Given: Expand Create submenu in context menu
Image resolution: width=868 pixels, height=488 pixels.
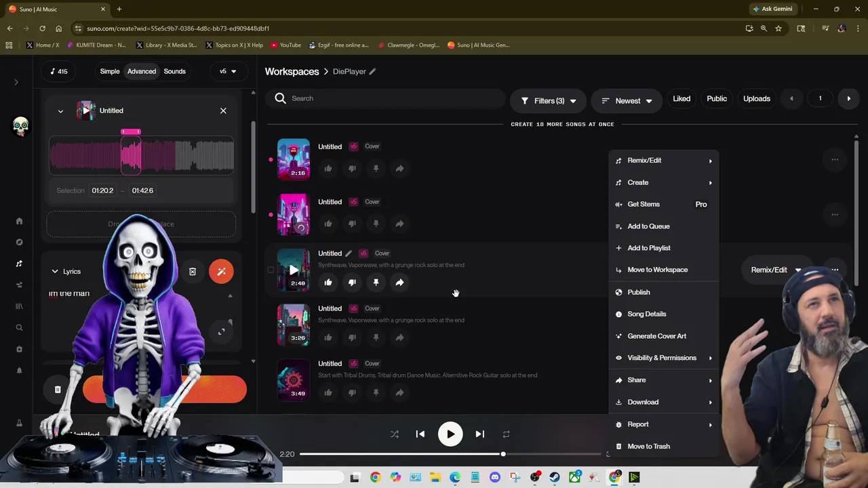Looking at the screenshot, I should coord(664,182).
